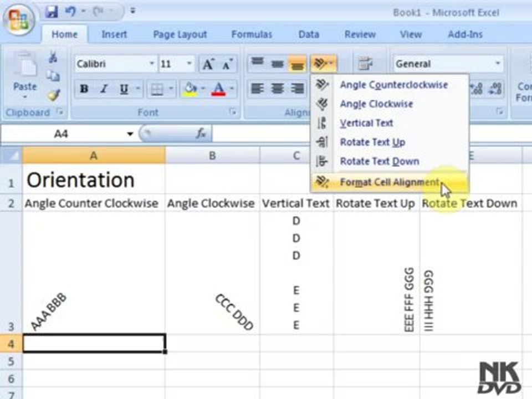
Task: Copy the selection
Action: tap(53, 76)
